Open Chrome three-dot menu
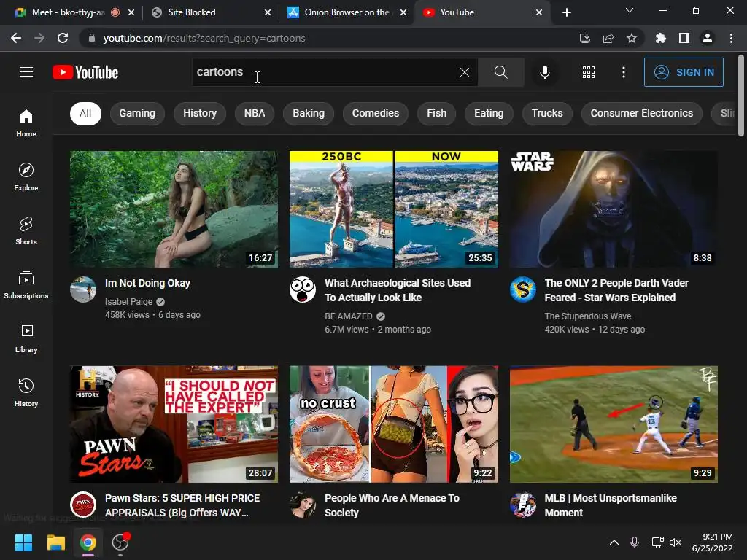Viewport: 747px width, 560px height. click(x=731, y=38)
